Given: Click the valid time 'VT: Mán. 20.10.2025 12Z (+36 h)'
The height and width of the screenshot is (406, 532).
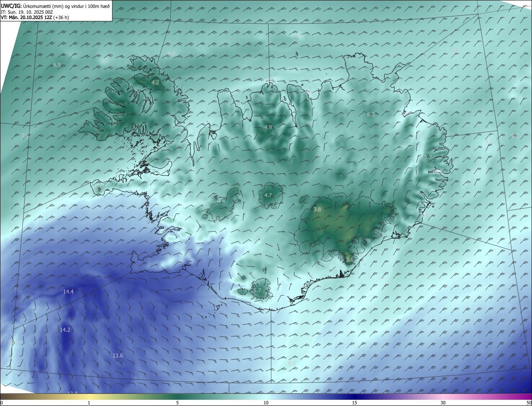Looking at the screenshot, I should 35,18.
